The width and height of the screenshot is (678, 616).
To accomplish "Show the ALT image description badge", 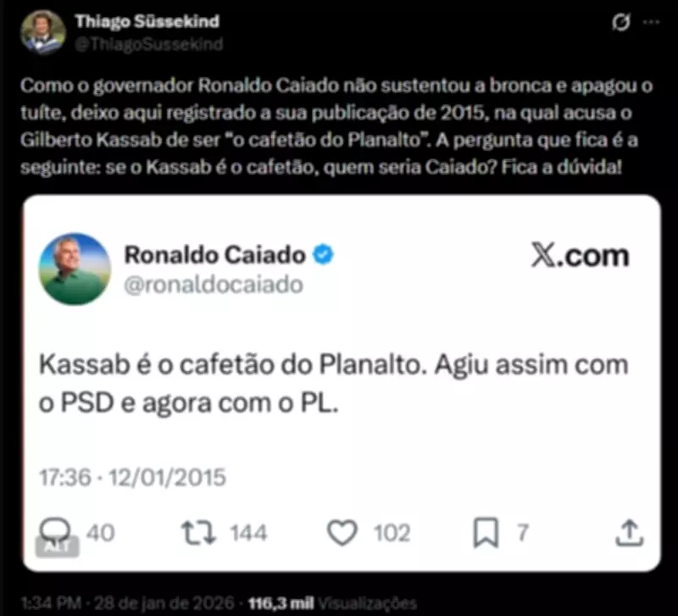I will pos(57,547).
